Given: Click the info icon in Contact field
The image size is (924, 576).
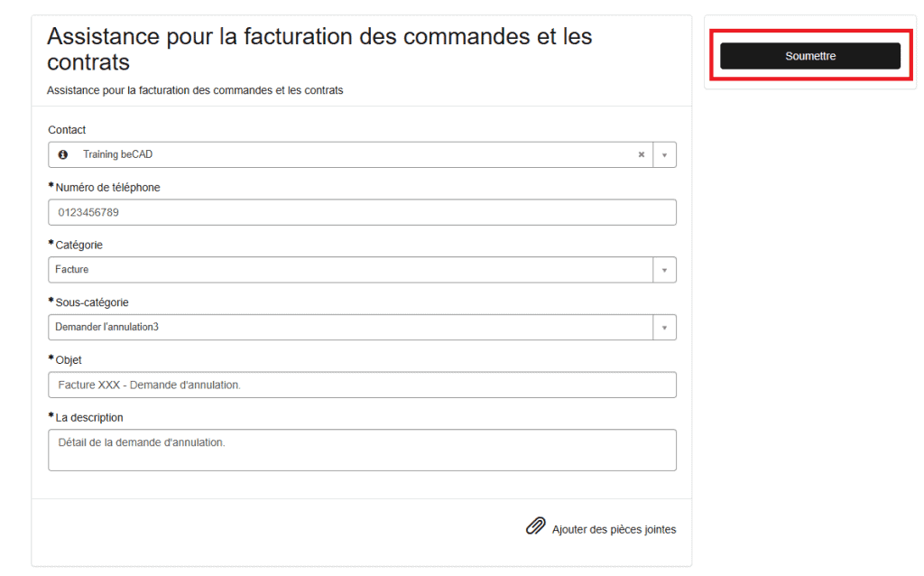Looking at the screenshot, I should (x=62, y=154).
